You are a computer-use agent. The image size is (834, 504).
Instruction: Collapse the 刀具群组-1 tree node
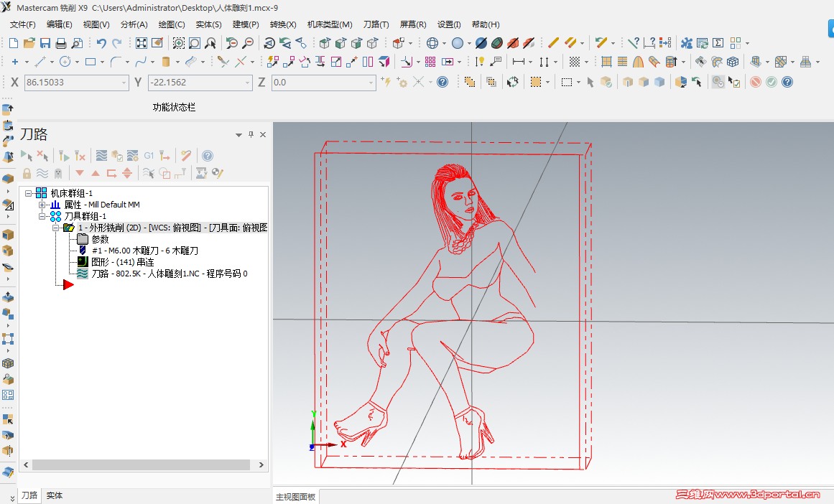click(x=42, y=216)
